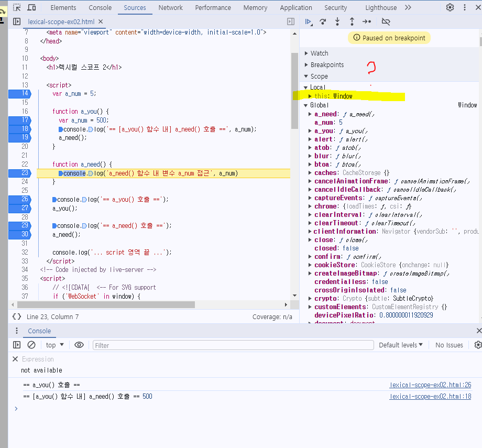Switch to the Elements tab
Viewport: 482px width, 448px height.
click(x=63, y=8)
